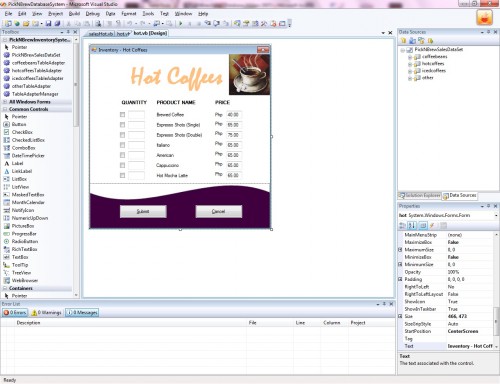
Task: Expand the Size property in Properties
Action: click(400, 316)
